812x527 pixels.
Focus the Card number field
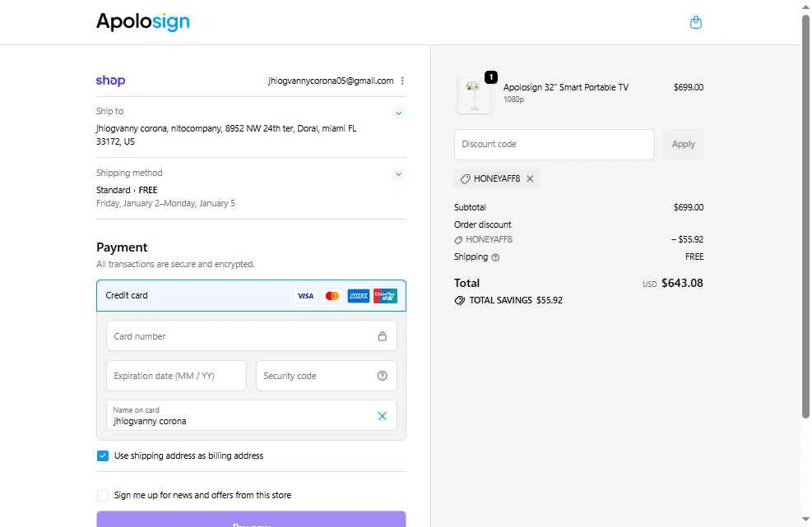coord(251,336)
